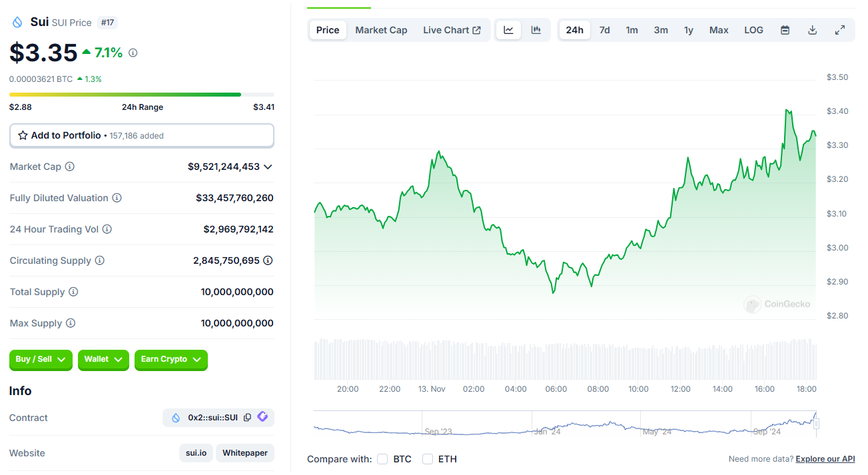868x475 pixels.
Task: Open the sui.io website link
Action: 196,453
